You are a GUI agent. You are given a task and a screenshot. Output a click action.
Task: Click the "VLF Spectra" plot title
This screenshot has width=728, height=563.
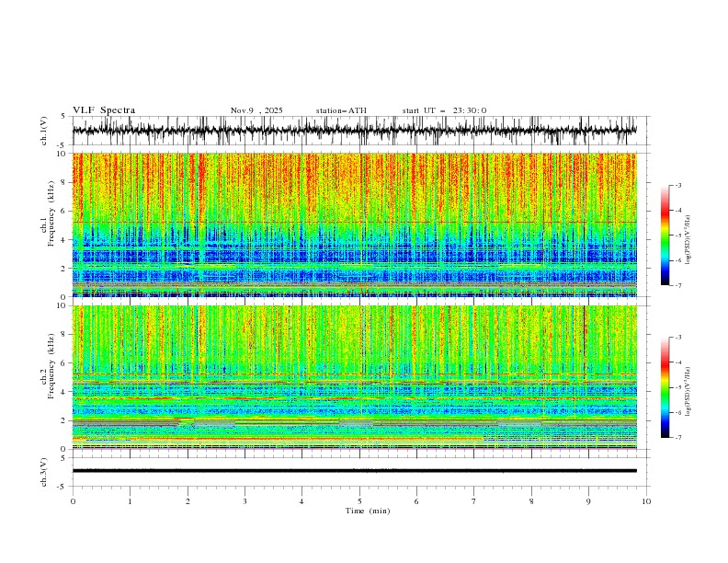(x=104, y=110)
